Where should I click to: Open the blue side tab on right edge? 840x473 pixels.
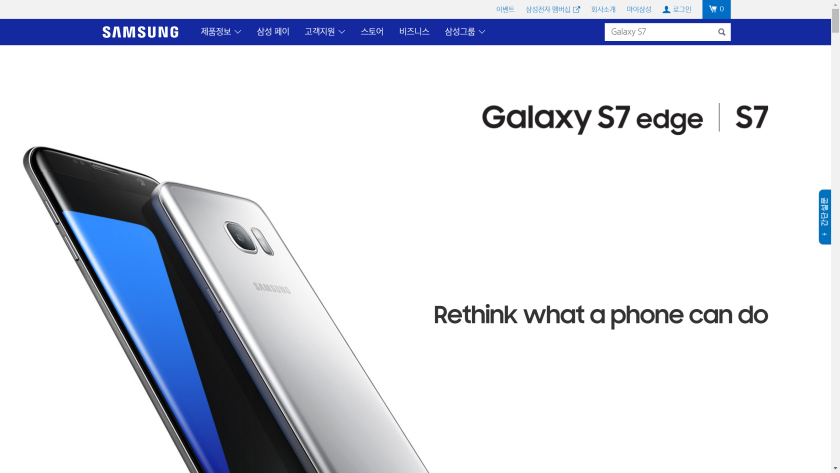pos(824,217)
